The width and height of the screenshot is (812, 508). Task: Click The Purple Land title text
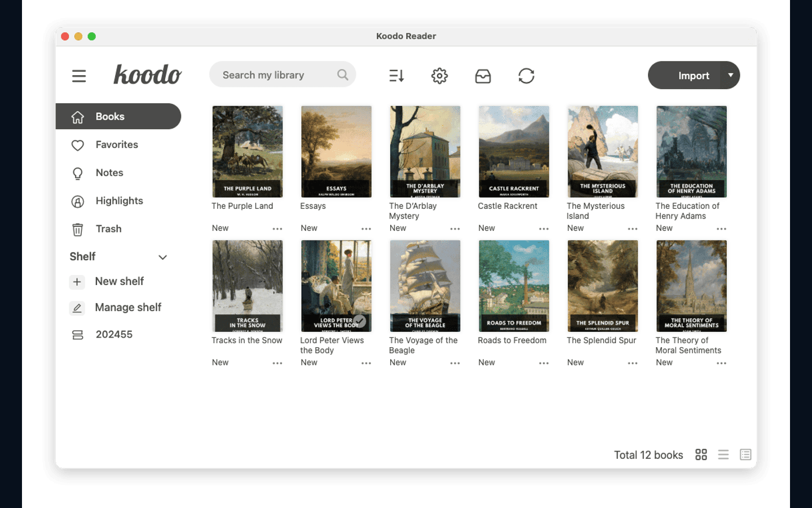point(242,206)
